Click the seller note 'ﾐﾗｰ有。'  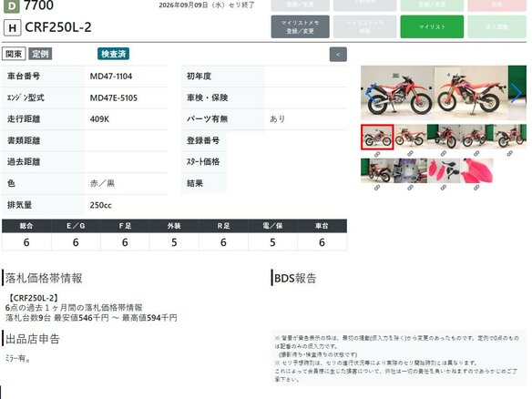tap(17, 358)
